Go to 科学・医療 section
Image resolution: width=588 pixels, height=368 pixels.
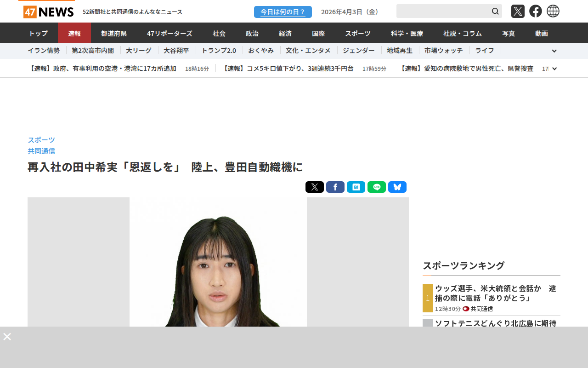[407, 33]
